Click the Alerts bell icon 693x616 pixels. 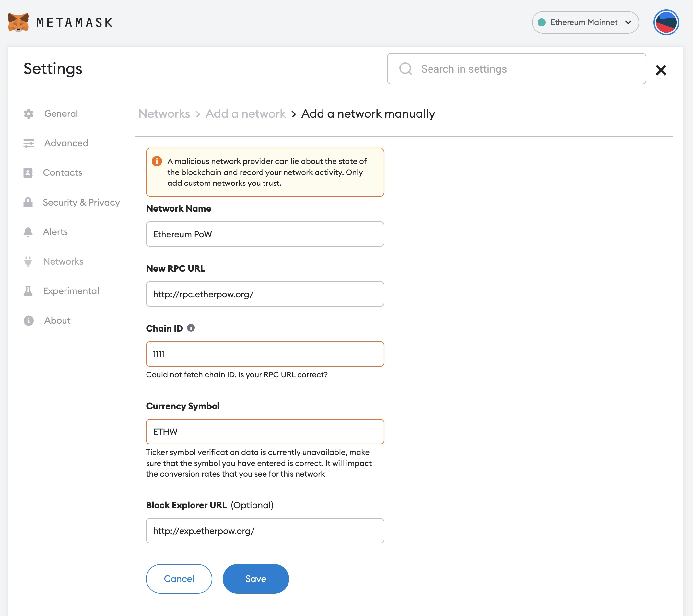[29, 232]
